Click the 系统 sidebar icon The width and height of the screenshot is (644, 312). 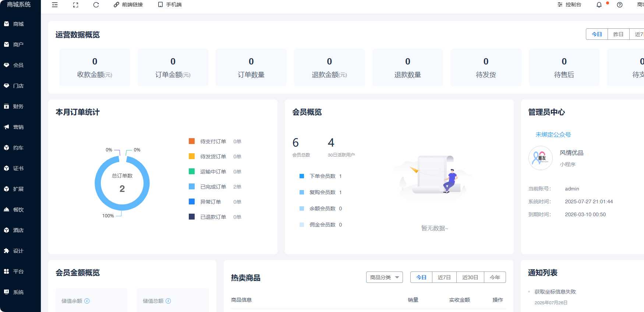pos(6,292)
